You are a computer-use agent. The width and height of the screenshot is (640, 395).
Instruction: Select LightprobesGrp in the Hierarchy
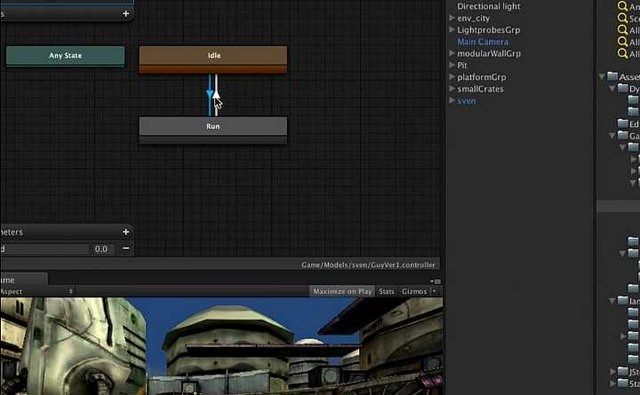[489, 30]
